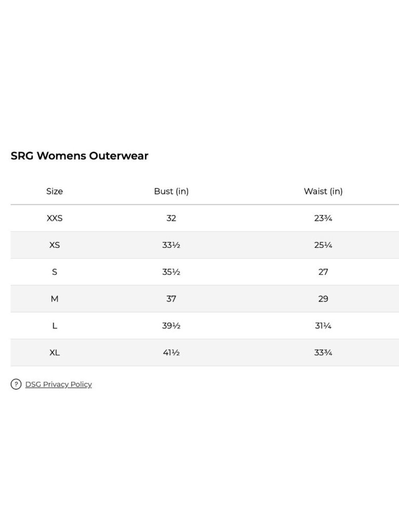The height and width of the screenshot is (532, 399).
Task: Click the M bust value 37
Action: pyautogui.click(x=171, y=299)
